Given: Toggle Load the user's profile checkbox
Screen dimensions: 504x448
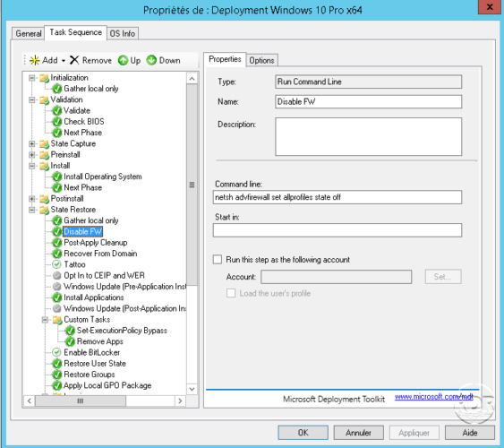Looking at the screenshot, I should coord(231,293).
